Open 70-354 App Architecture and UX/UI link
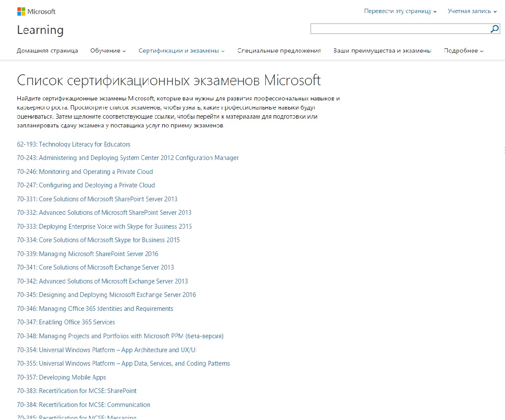 (107, 350)
